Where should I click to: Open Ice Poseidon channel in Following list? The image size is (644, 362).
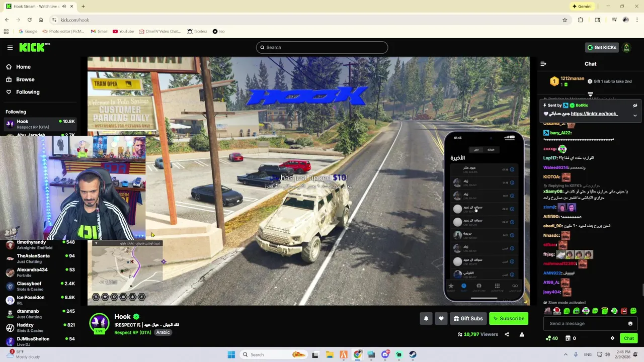pos(40,300)
